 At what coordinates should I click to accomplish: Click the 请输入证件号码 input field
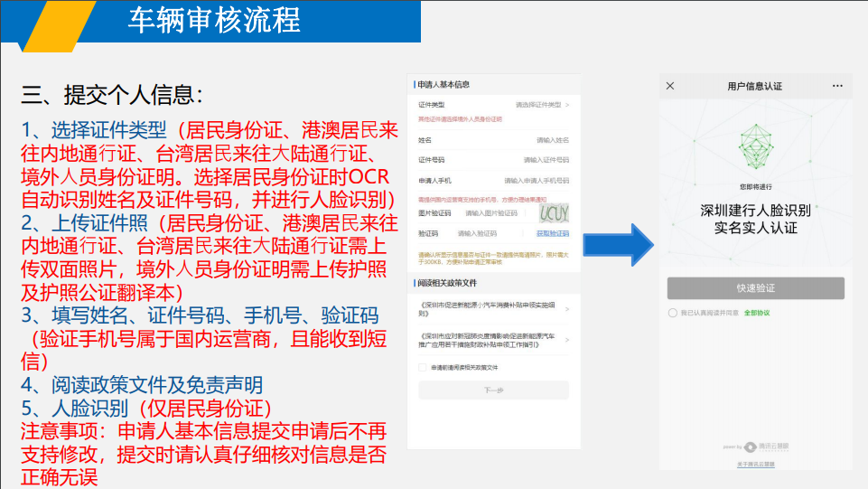point(546,160)
